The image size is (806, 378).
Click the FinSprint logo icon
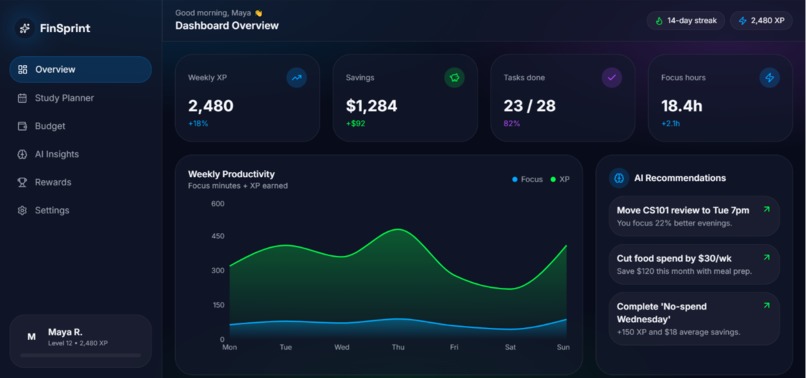(x=24, y=28)
